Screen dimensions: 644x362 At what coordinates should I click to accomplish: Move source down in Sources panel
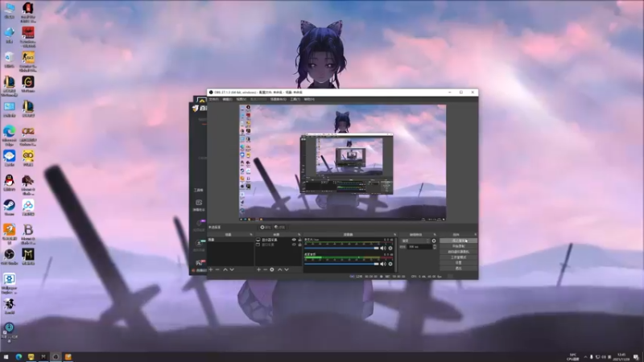pyautogui.click(x=287, y=269)
